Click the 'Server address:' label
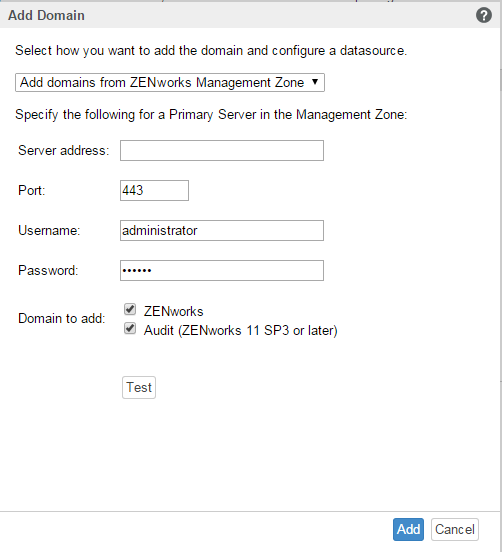 tap(64, 151)
